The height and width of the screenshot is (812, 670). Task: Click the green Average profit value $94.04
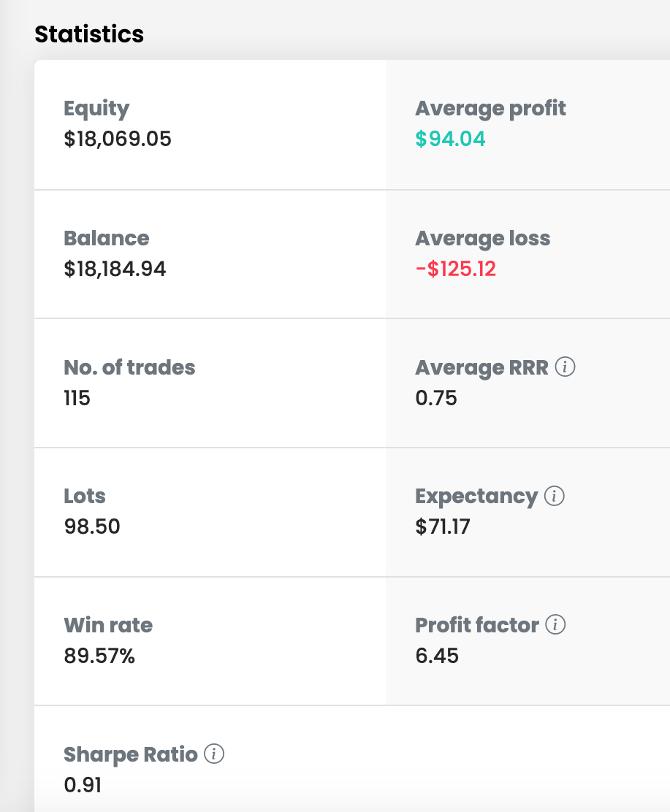point(450,139)
